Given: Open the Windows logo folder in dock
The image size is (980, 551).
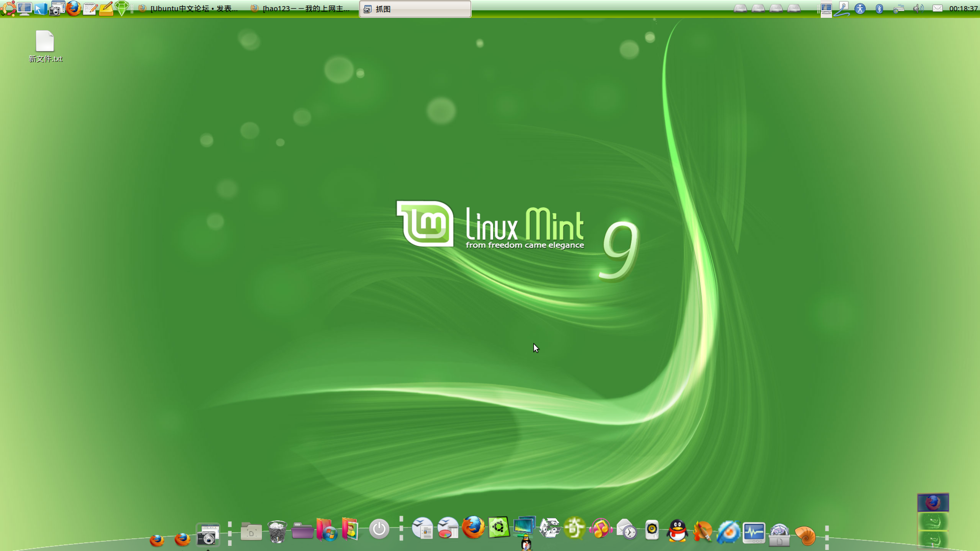Looking at the screenshot, I should pyautogui.click(x=327, y=530).
